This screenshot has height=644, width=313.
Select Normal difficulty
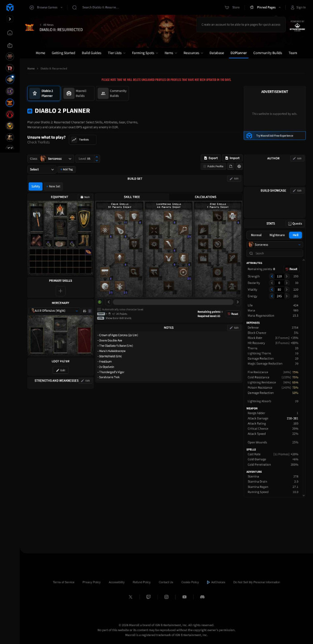(256, 235)
